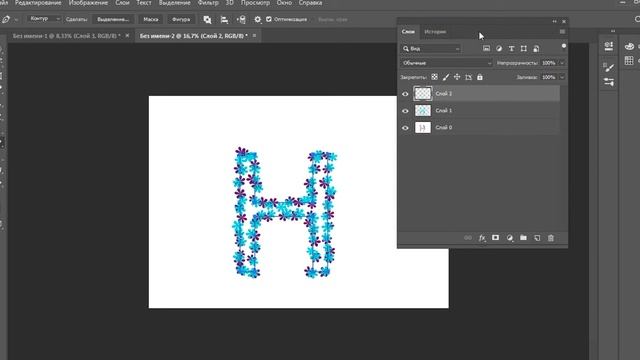Click the Выделение... button in options bar
The width and height of the screenshot is (640, 360).
113,19
